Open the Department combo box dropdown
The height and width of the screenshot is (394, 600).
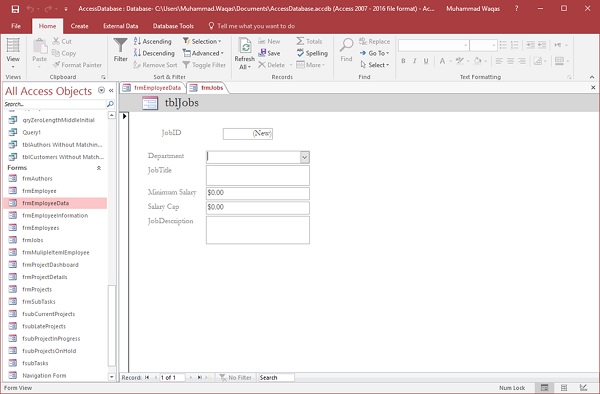coord(305,157)
